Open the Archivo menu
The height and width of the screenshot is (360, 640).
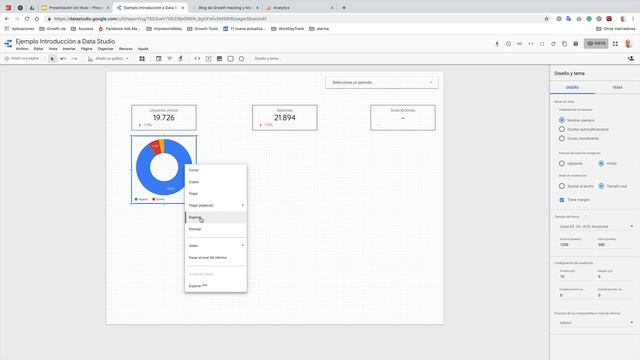tap(22, 49)
